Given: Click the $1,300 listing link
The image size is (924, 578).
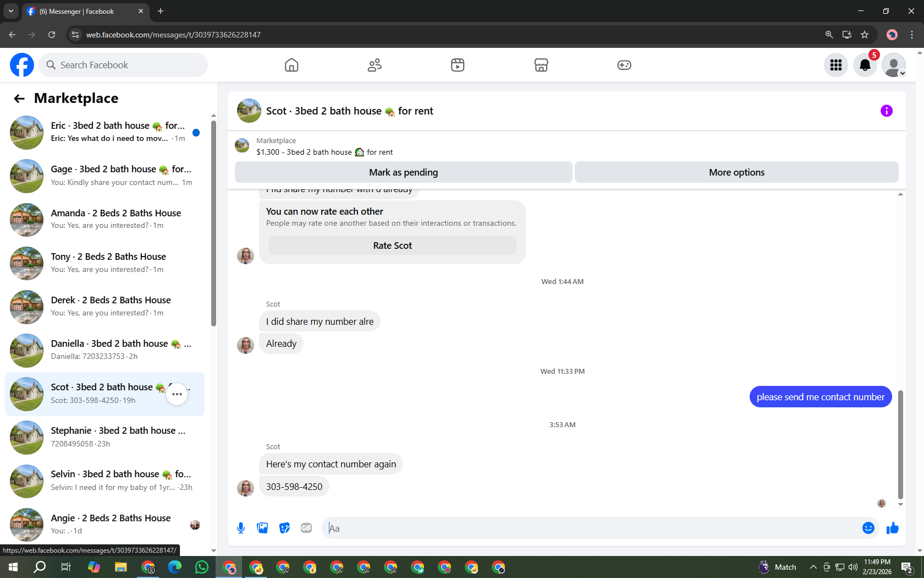Looking at the screenshot, I should point(324,152).
